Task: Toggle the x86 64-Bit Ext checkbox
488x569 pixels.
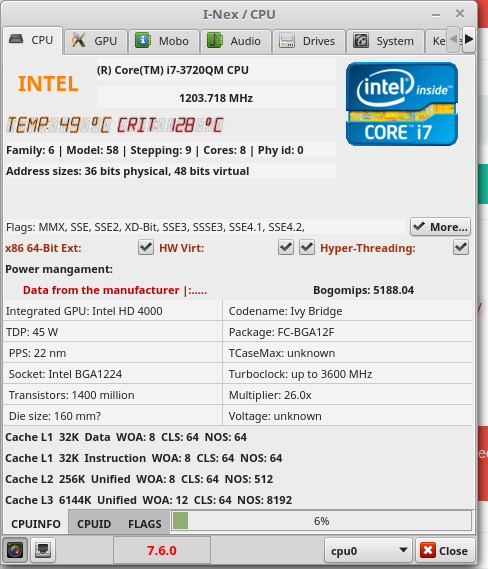Action: pyautogui.click(x=146, y=248)
